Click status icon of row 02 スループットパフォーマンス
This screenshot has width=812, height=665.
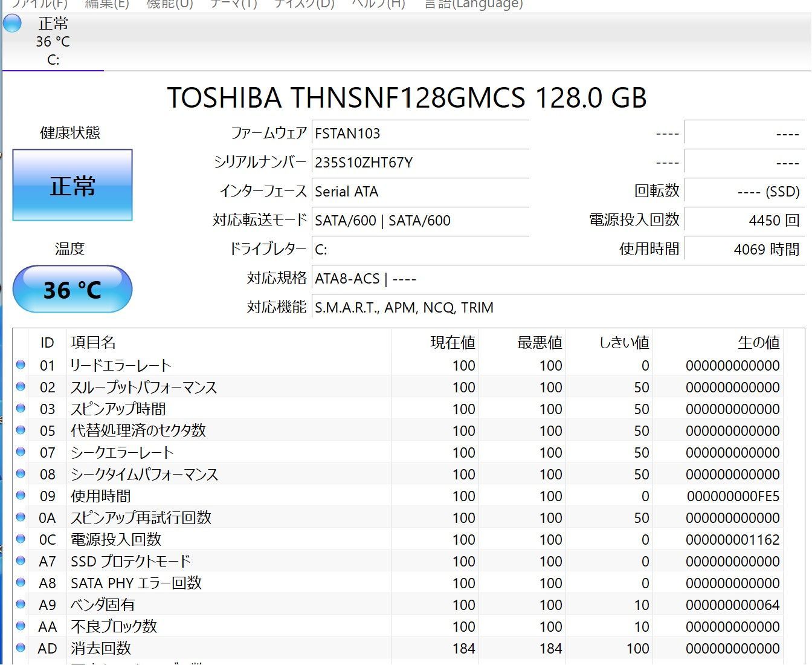pyautogui.click(x=21, y=386)
